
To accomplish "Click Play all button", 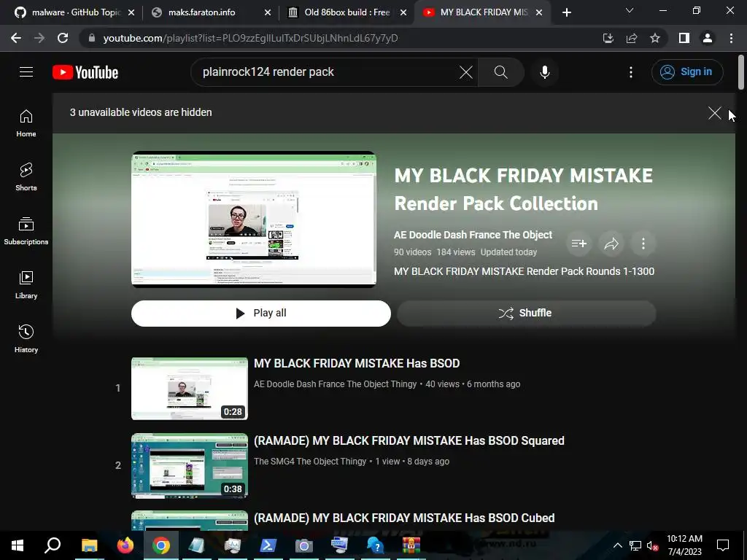I will pyautogui.click(x=261, y=314).
